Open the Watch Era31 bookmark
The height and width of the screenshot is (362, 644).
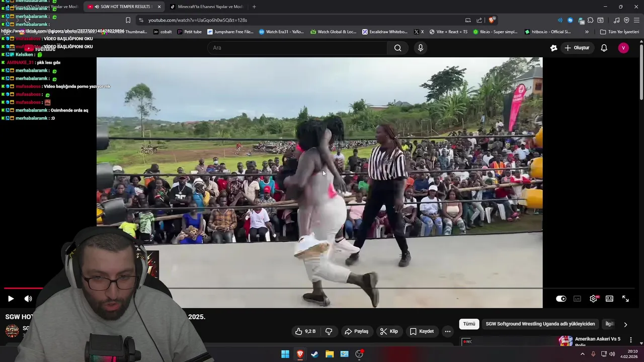tap(282, 32)
